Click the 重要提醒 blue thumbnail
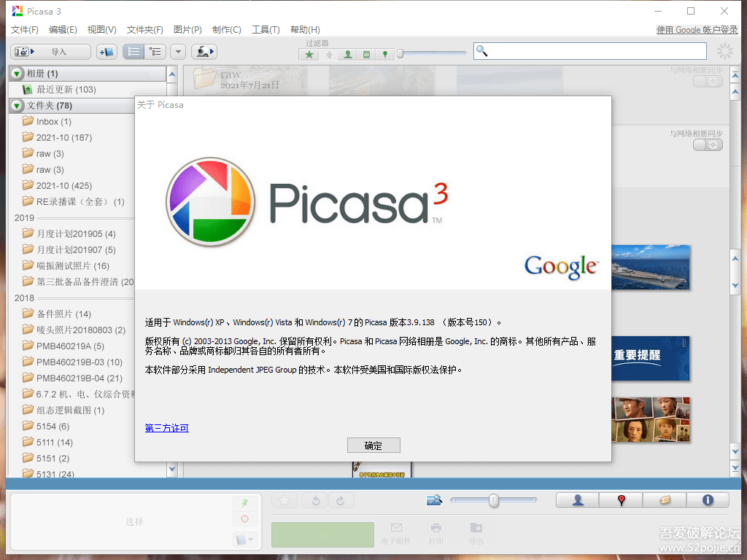Screen dimensions: 747x560 point(650,358)
